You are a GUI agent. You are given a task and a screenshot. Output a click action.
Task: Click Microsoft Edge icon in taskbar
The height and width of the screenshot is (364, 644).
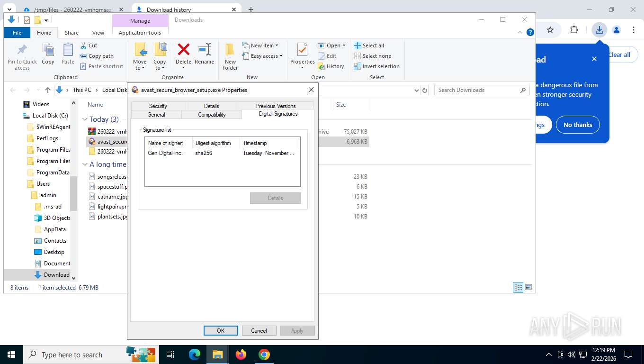point(195,355)
